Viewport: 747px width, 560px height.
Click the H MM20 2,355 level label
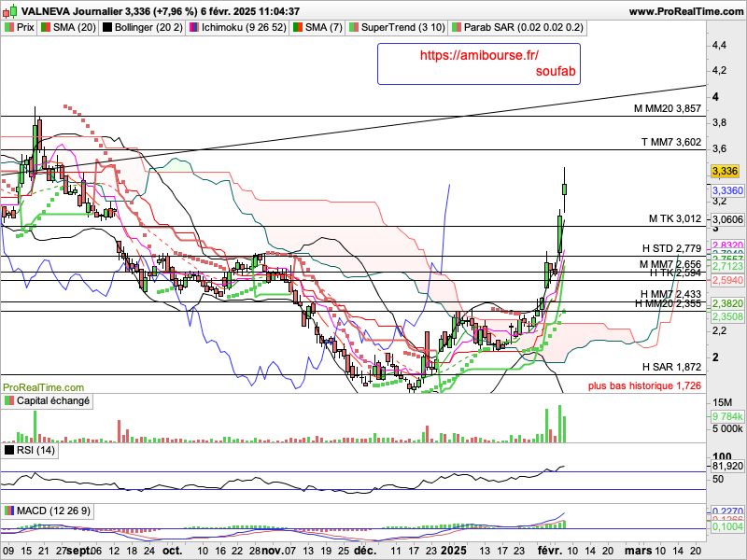point(668,303)
